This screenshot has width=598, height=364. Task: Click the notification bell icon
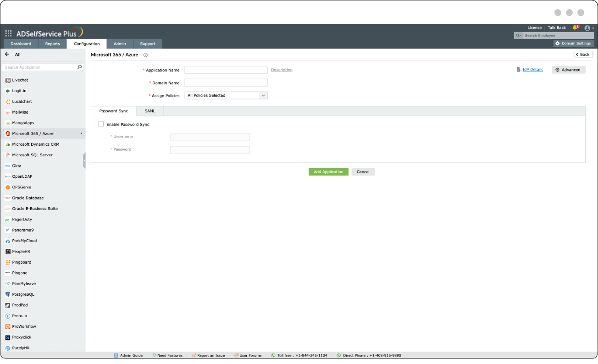point(576,28)
